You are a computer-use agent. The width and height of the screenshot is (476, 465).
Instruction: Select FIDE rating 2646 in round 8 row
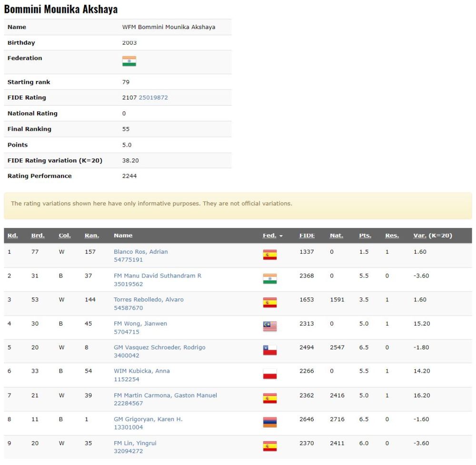point(307,419)
